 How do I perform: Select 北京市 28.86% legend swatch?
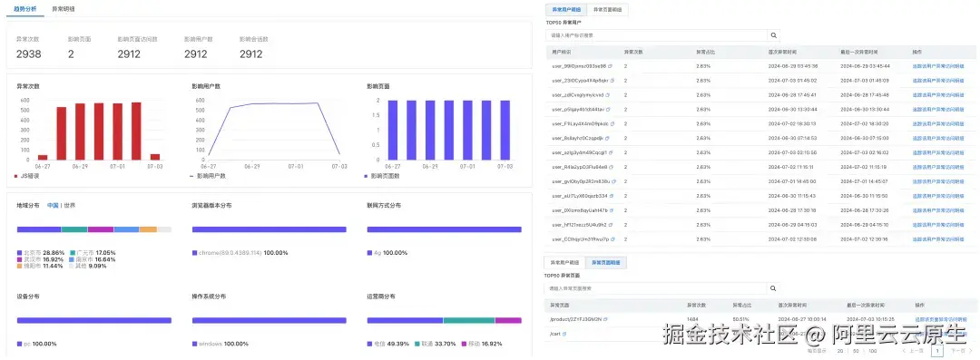19,252
